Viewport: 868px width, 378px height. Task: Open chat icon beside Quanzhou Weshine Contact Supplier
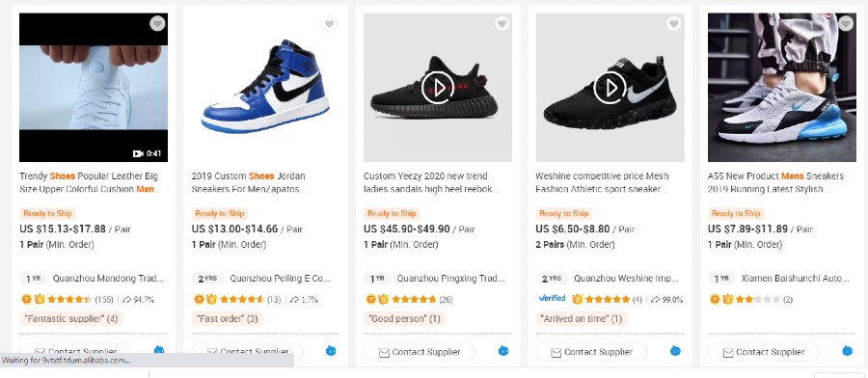pos(675,350)
